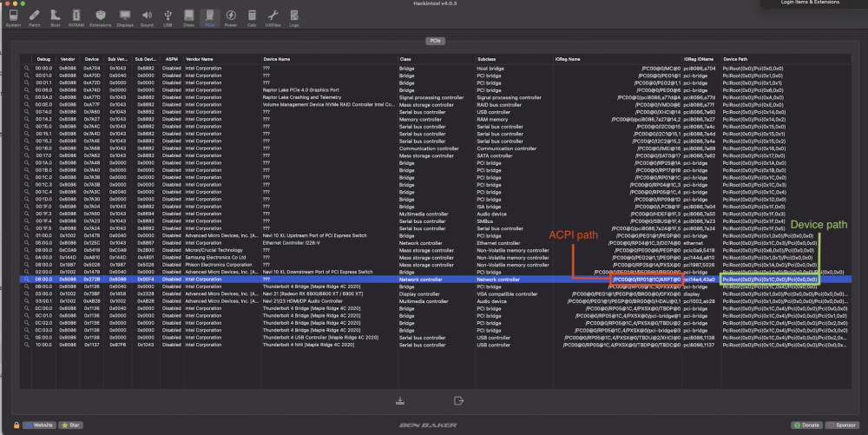Sort by the ASPM column header
Viewport: 868px width, 435px height.
(172, 59)
